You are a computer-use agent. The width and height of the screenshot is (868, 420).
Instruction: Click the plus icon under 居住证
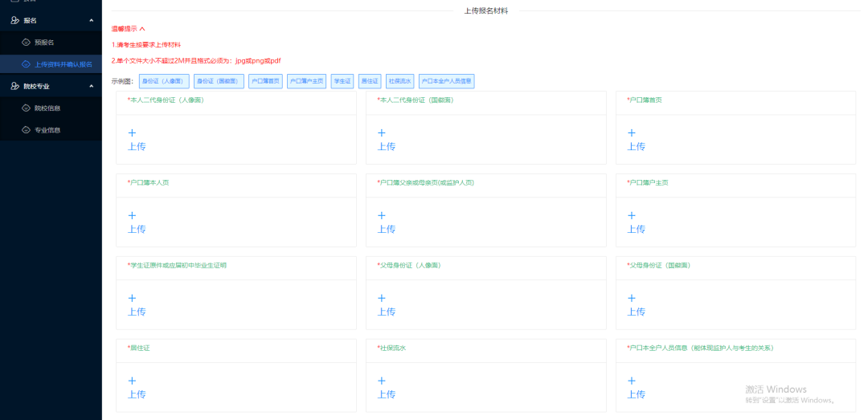coord(132,381)
